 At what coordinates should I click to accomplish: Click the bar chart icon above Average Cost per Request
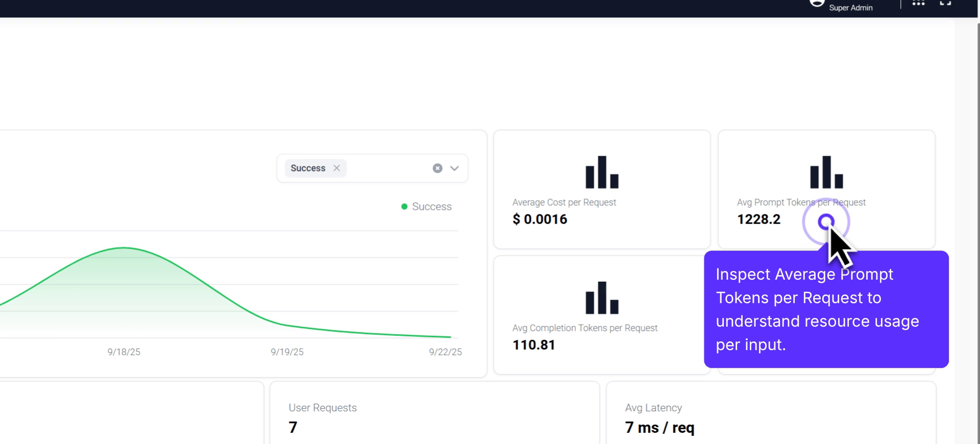pos(602,172)
